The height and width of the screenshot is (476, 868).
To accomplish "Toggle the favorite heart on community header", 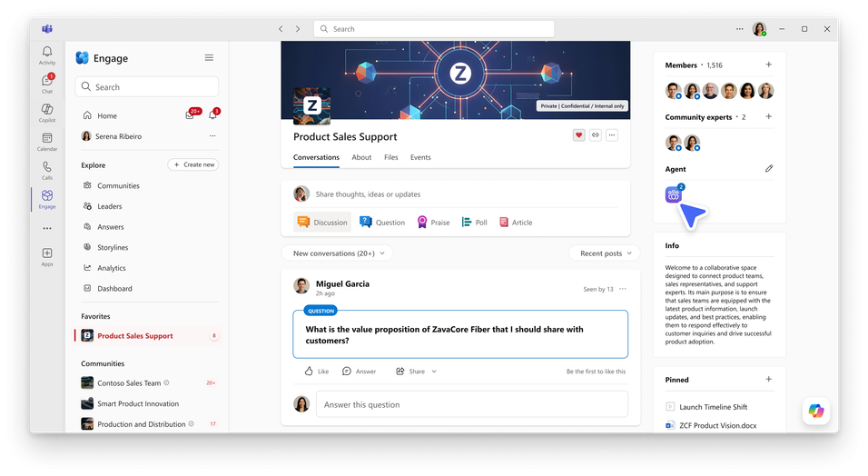I will click(x=578, y=134).
